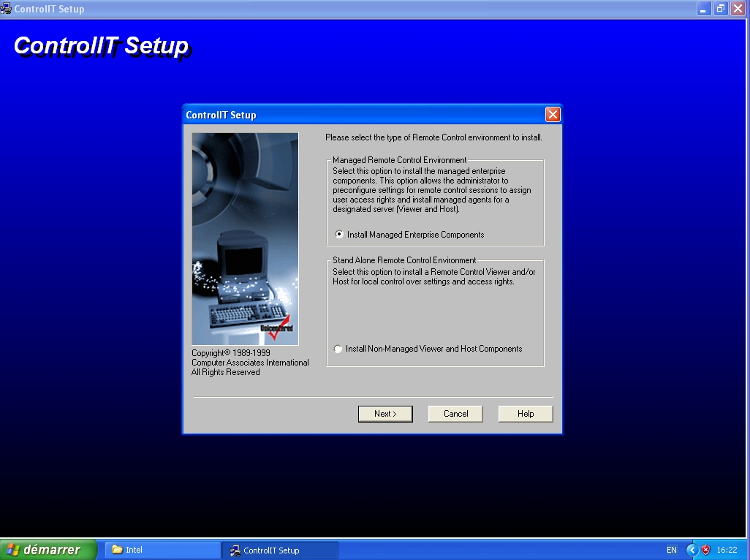Viewport: 750px width, 560px height.
Task: Click the ControlIT icon in the title bar
Action: (x=7, y=9)
